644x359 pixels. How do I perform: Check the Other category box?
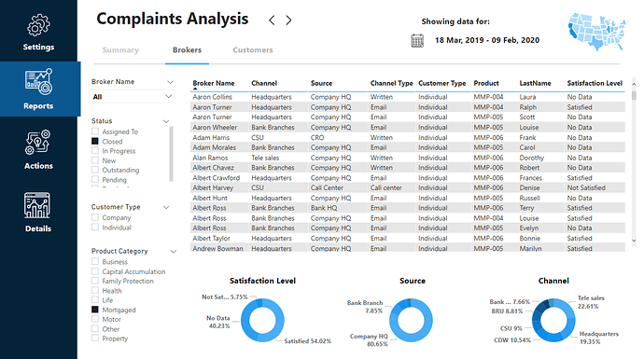pyautogui.click(x=95, y=328)
